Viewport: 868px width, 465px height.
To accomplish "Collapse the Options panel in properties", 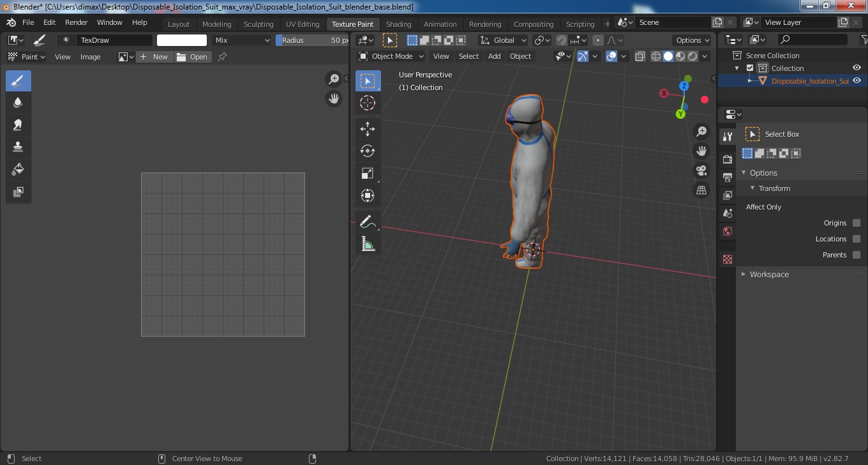I will [x=763, y=173].
